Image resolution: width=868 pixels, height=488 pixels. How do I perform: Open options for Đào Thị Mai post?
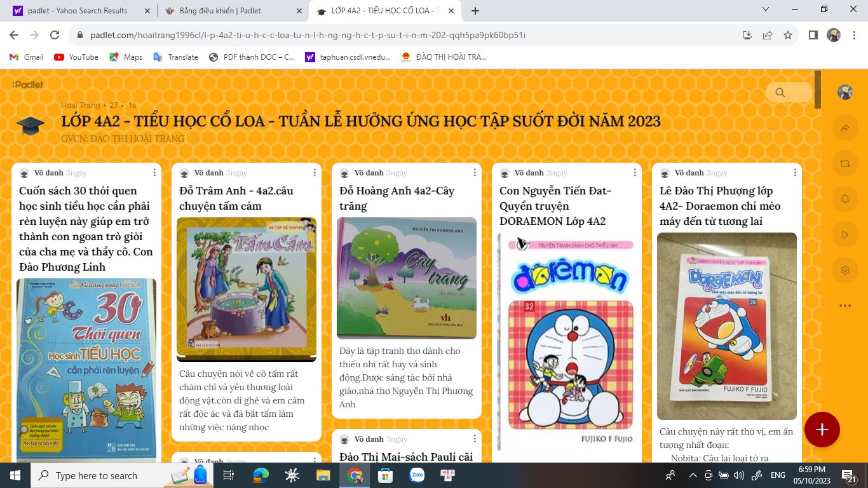point(475,439)
